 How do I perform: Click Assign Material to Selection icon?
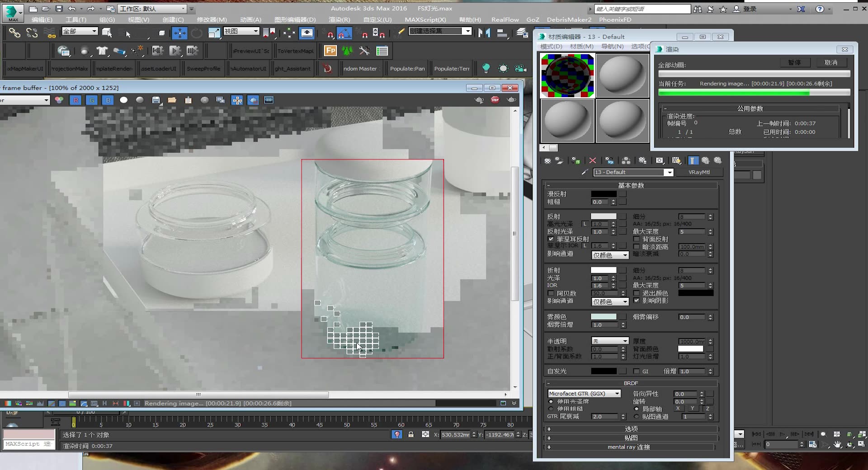pos(576,160)
